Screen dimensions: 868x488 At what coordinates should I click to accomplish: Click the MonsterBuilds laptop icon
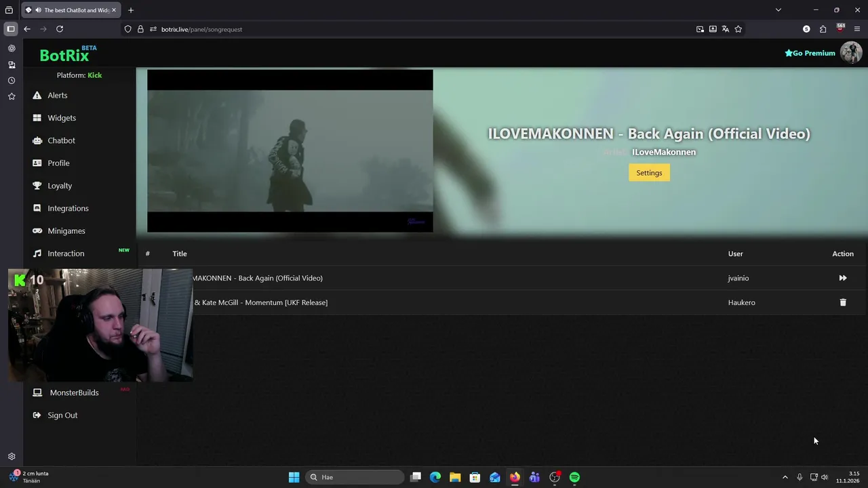(37, 392)
